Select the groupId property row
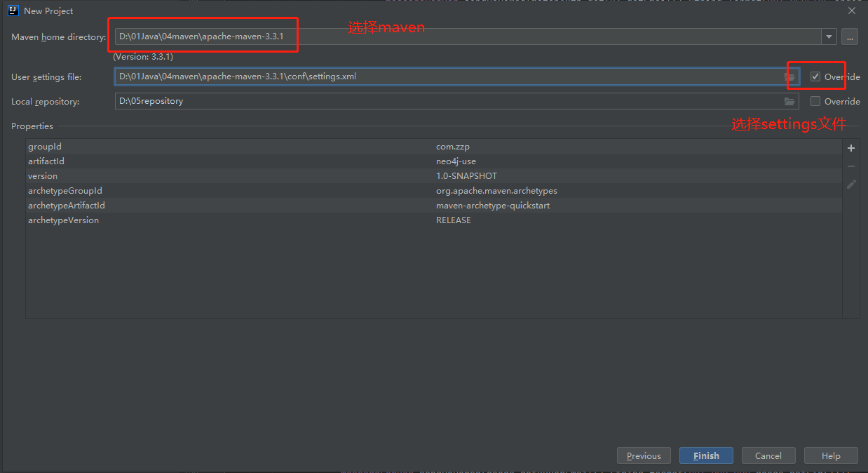 pyautogui.click(x=433, y=147)
